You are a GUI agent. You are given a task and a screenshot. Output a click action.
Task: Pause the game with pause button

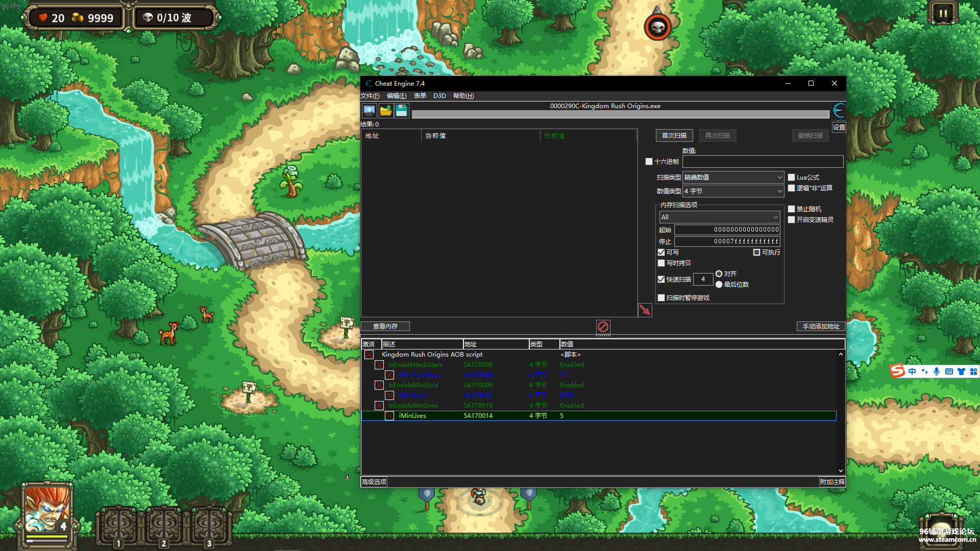pyautogui.click(x=942, y=14)
